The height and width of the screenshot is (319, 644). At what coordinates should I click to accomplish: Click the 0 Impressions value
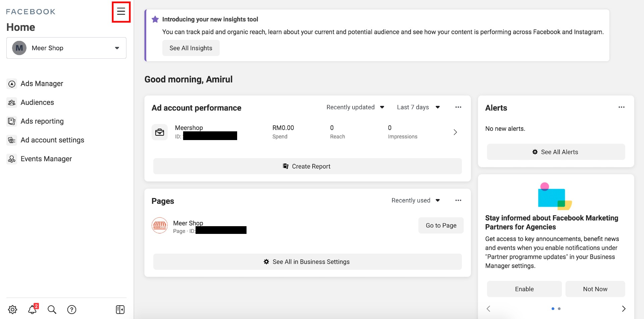pos(390,128)
